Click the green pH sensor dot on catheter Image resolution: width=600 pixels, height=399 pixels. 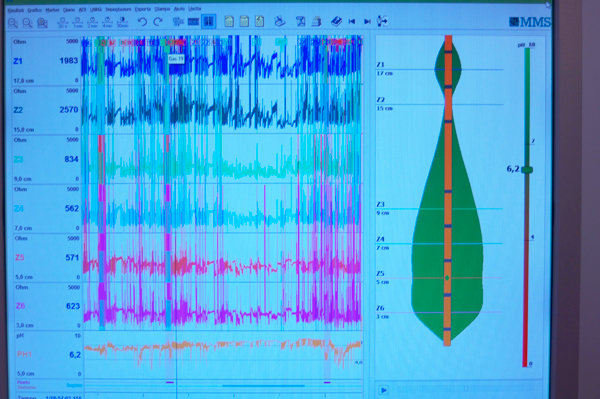[447, 278]
